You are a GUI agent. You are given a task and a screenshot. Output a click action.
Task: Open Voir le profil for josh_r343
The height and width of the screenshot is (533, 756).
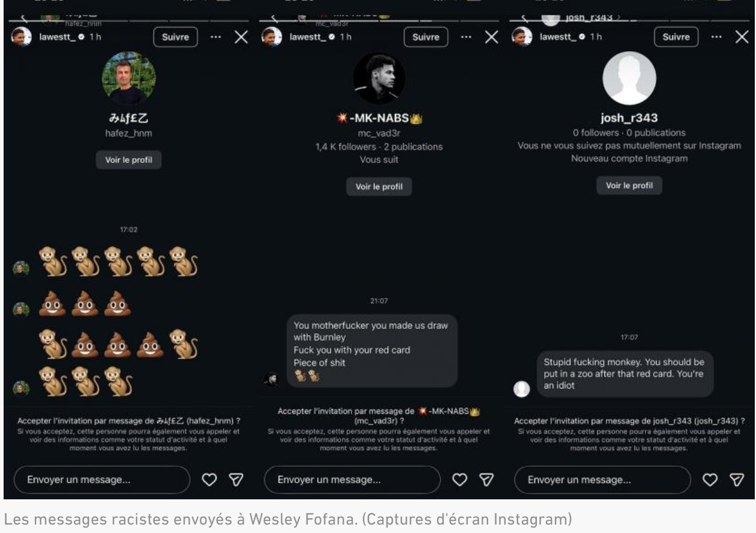[629, 185]
